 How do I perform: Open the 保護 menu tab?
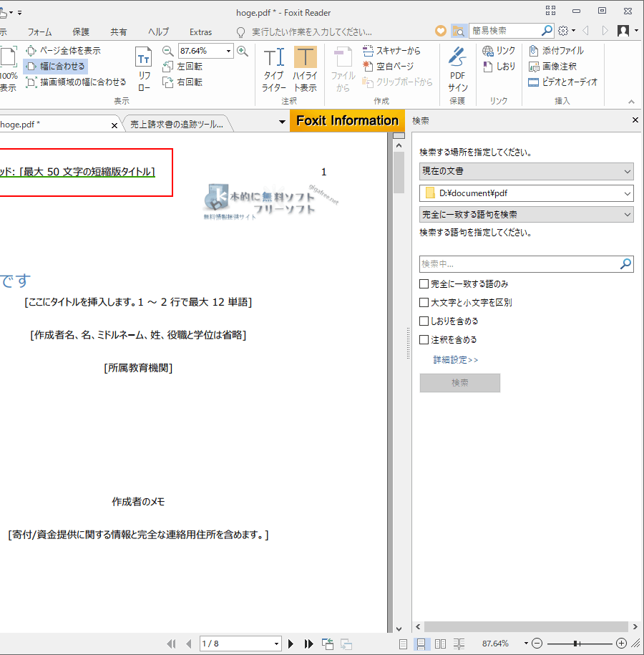(x=81, y=32)
